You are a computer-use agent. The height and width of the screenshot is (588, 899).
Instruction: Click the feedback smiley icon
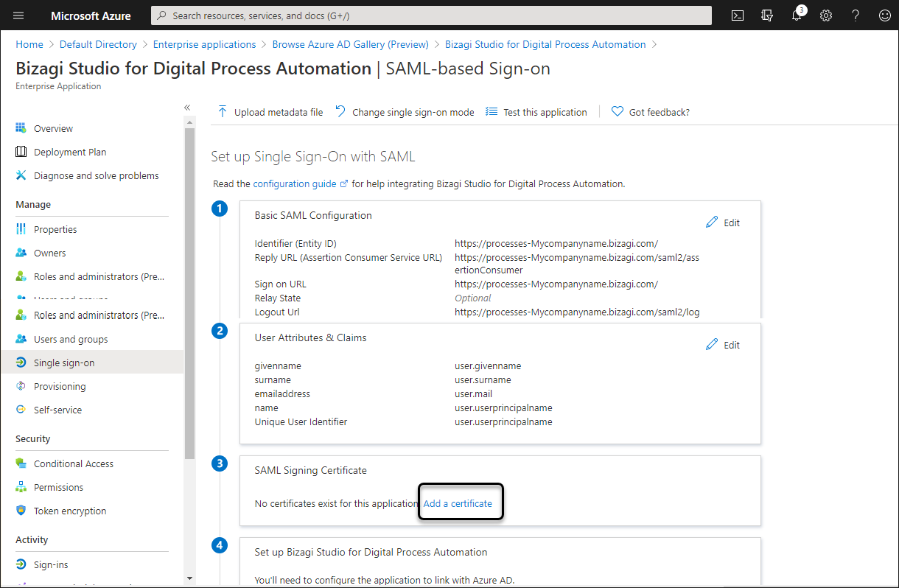tap(885, 15)
